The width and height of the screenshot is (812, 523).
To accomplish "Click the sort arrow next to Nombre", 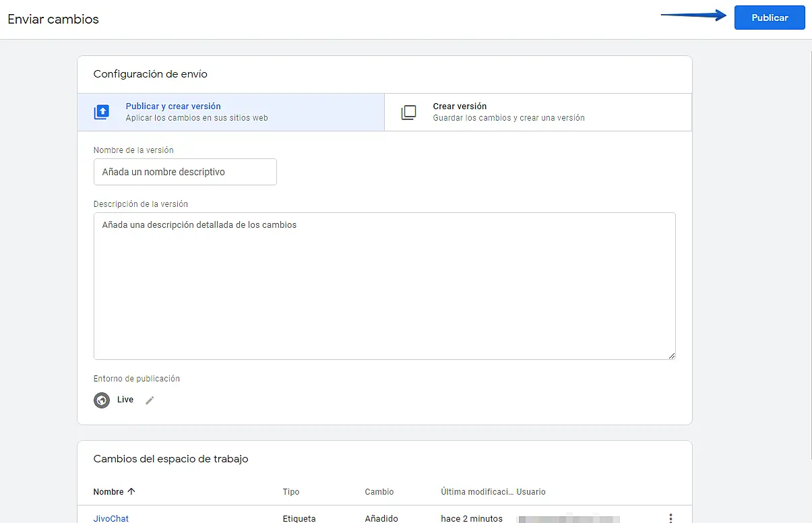I will pyautogui.click(x=131, y=491).
